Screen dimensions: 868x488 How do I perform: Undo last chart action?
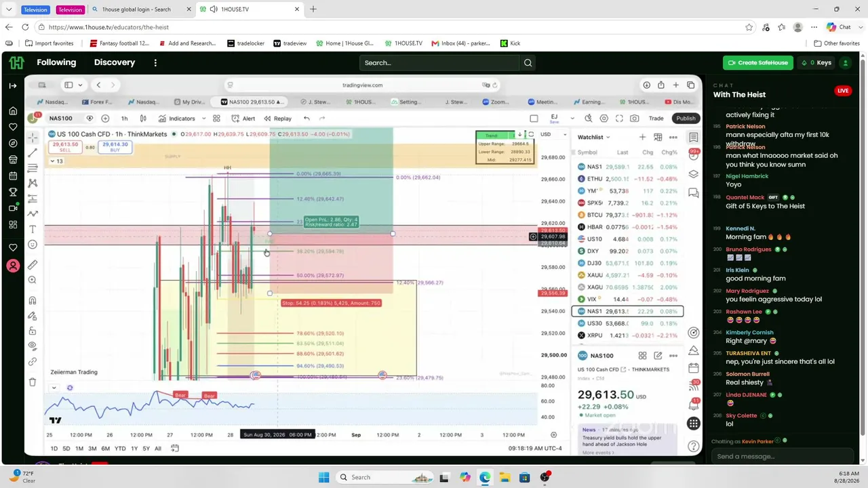click(x=307, y=119)
